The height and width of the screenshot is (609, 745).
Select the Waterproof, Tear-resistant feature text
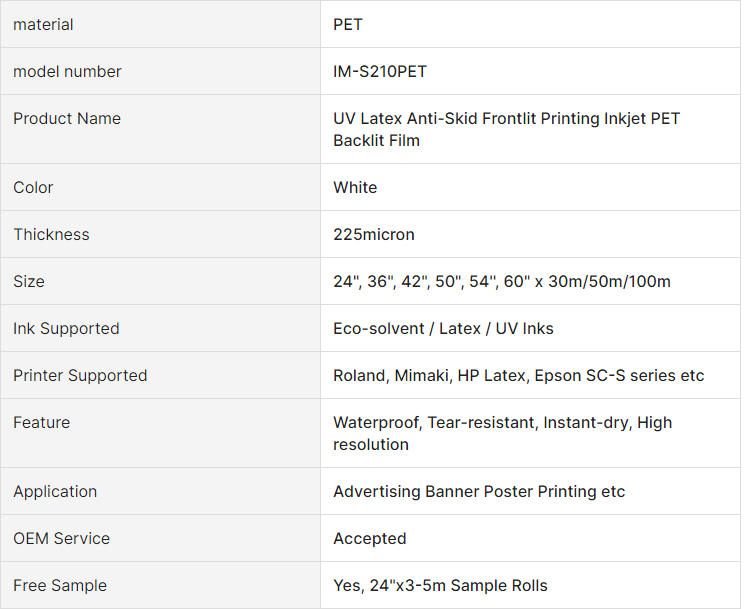502,433
